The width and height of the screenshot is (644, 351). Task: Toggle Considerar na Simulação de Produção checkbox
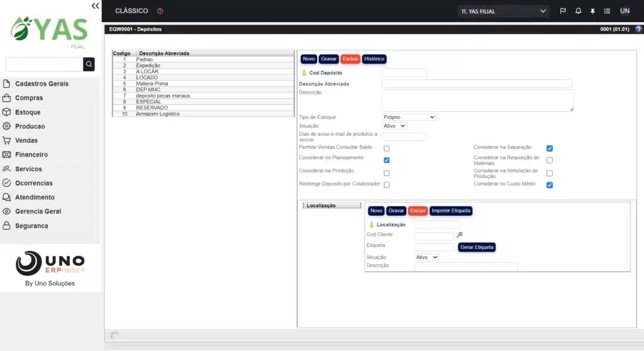[x=550, y=174]
